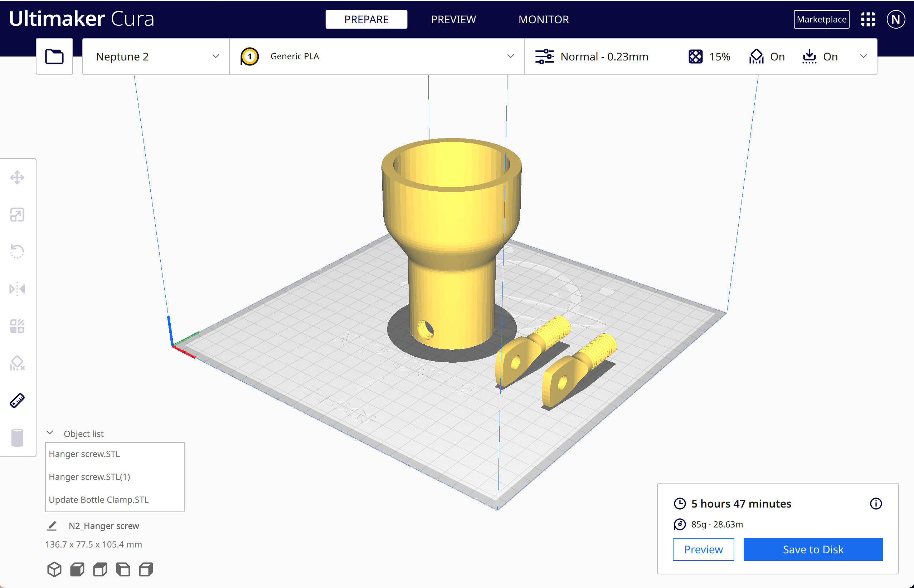
Task: Click the Ultimaker Cura logo
Action: pyautogui.click(x=81, y=18)
